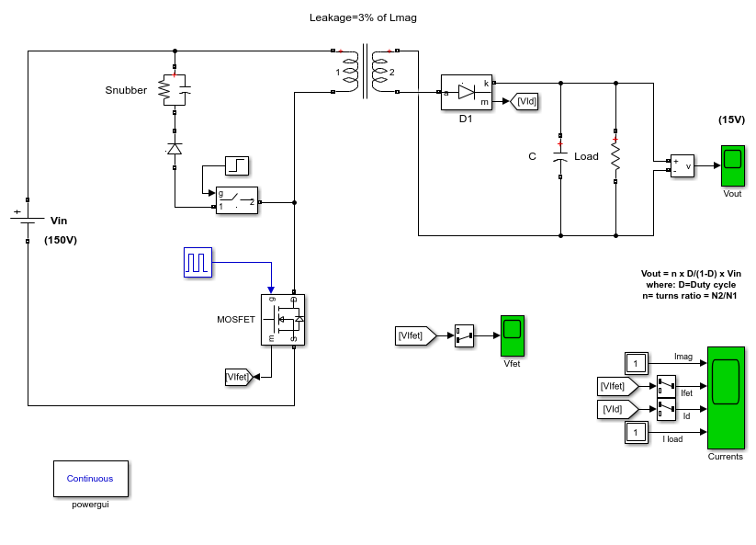Click the I load constant block
Viewport: 756px width, 545px height.
pyautogui.click(x=636, y=432)
